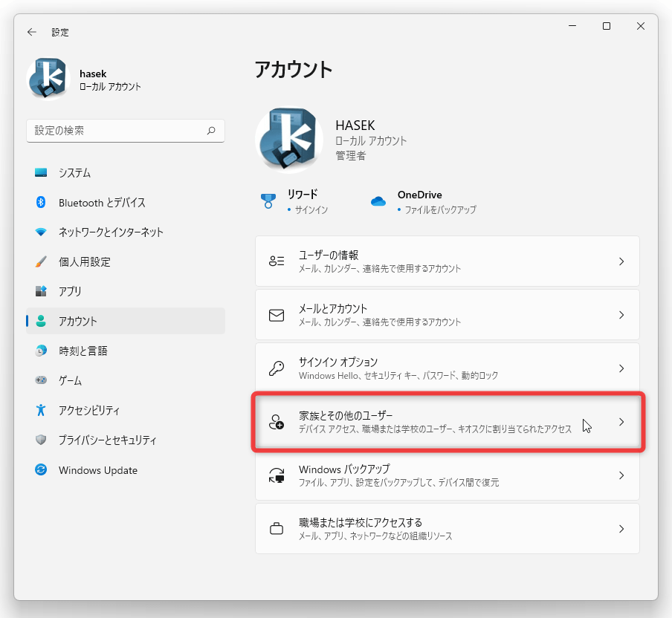Click the 管理者 label under HASEK
The height and width of the screenshot is (618, 672).
351,155
